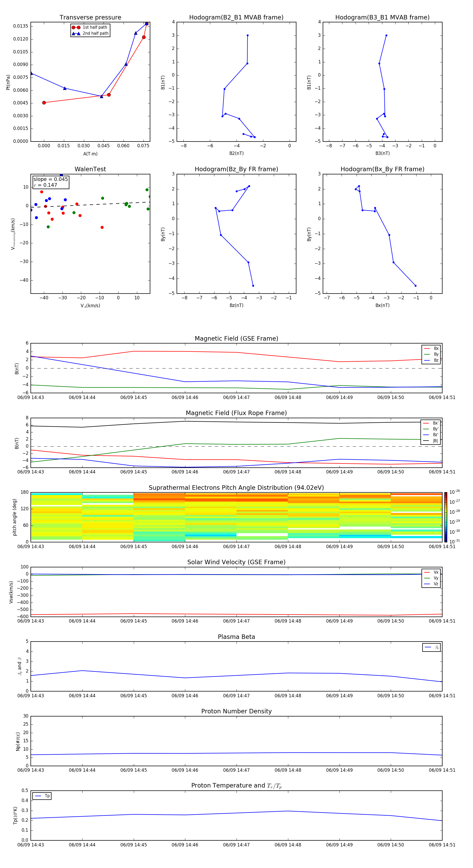The width and height of the screenshot is (473, 868).
Task: Click "06/09 14:51" tick under Proton Temperature plot
Action: pos(442,845)
